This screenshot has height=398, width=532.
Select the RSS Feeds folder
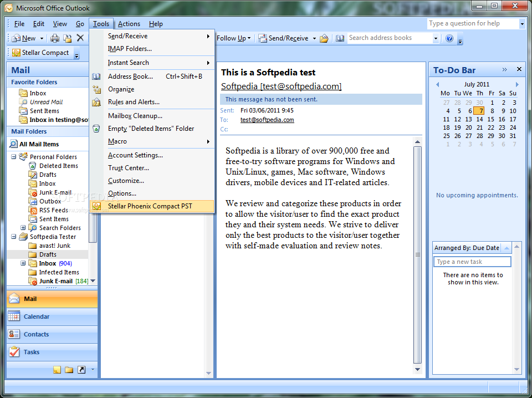[54, 210]
